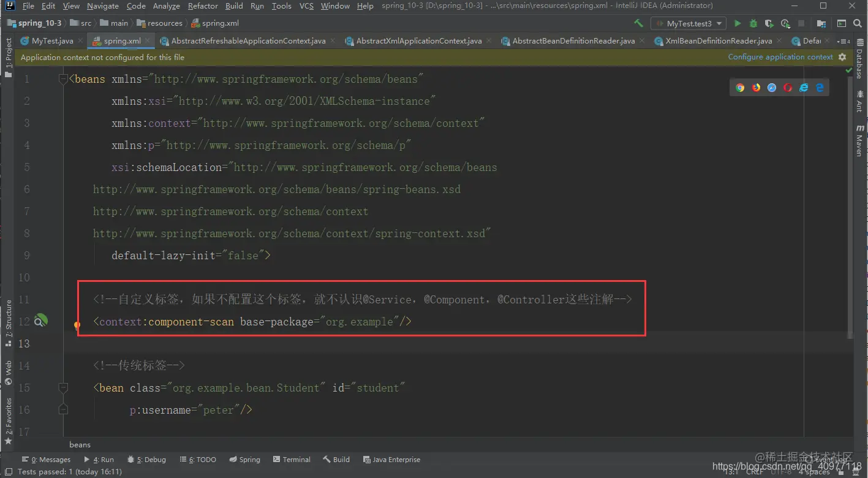Viewport: 868px width, 478px height.
Task: Click the editor vertical scrollbar
Action: [x=850, y=207]
